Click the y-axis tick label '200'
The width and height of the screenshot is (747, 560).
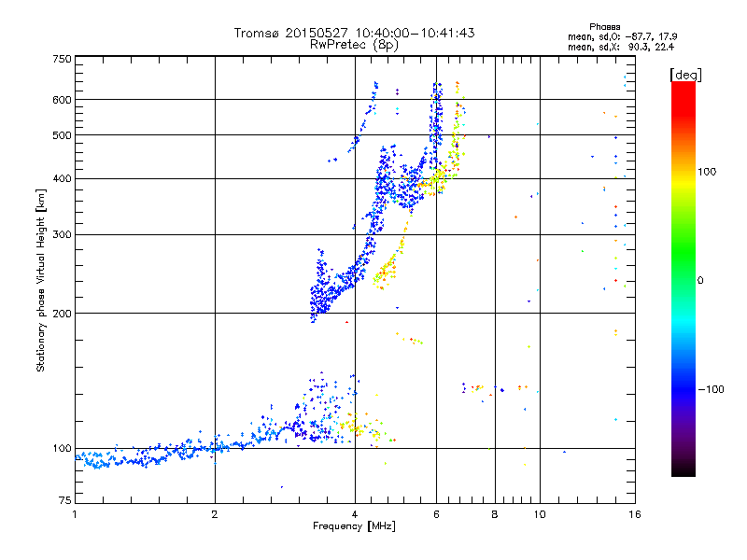62,314
